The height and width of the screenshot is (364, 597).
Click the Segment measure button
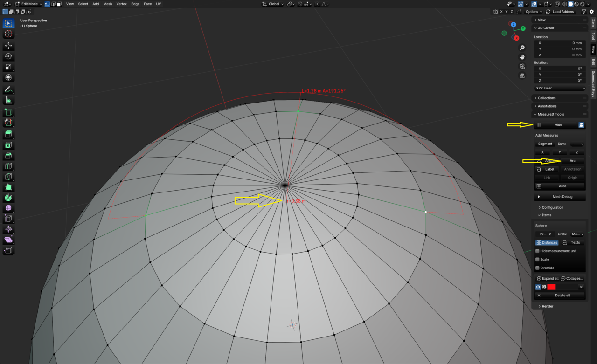click(545, 144)
